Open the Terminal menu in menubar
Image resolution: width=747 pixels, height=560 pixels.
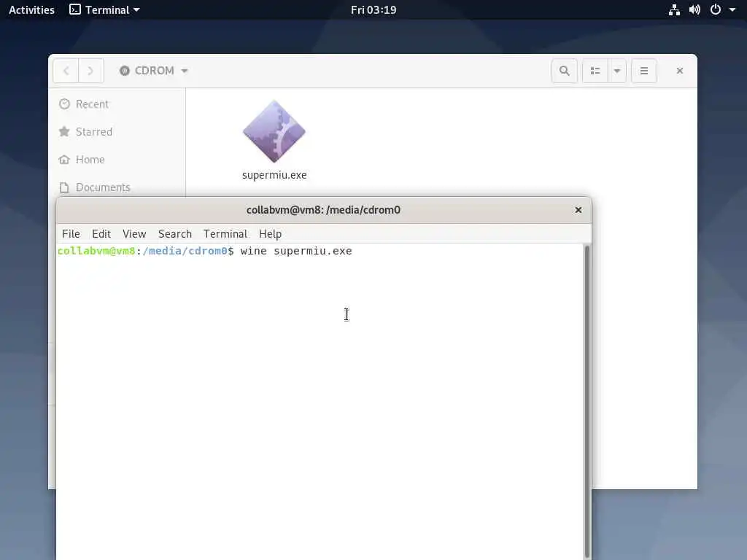tap(225, 234)
